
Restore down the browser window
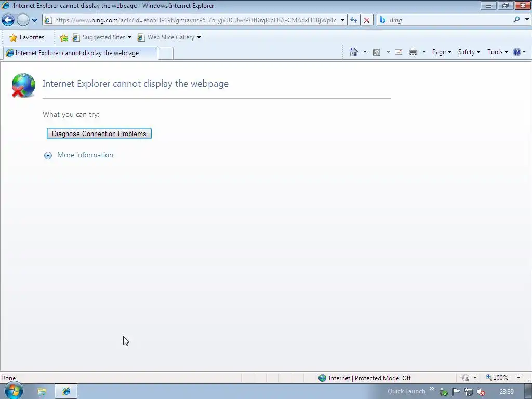pos(506,5)
